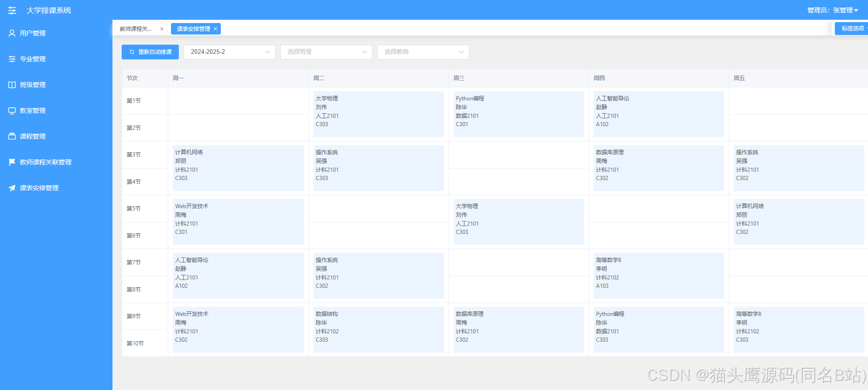
Task: Select Wednesday 大学物理 刘伟 C303 card
Action: pyautogui.click(x=519, y=222)
